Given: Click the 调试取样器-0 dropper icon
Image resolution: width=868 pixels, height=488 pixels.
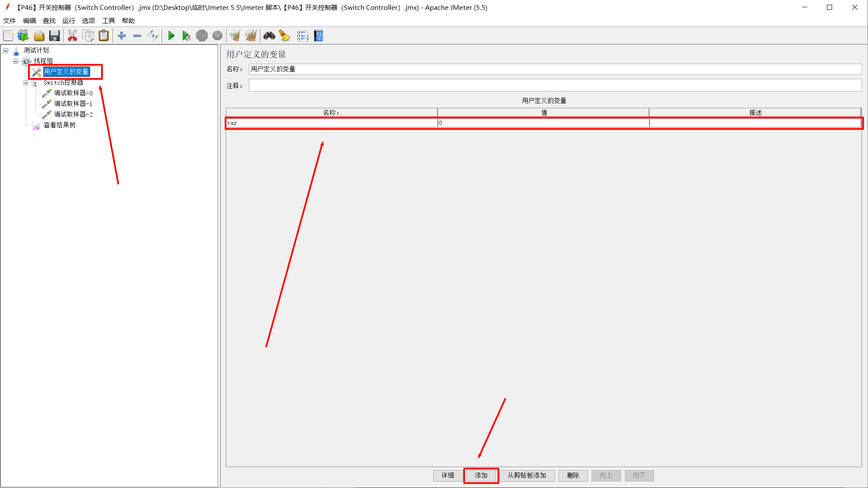Looking at the screenshot, I should pos(47,93).
